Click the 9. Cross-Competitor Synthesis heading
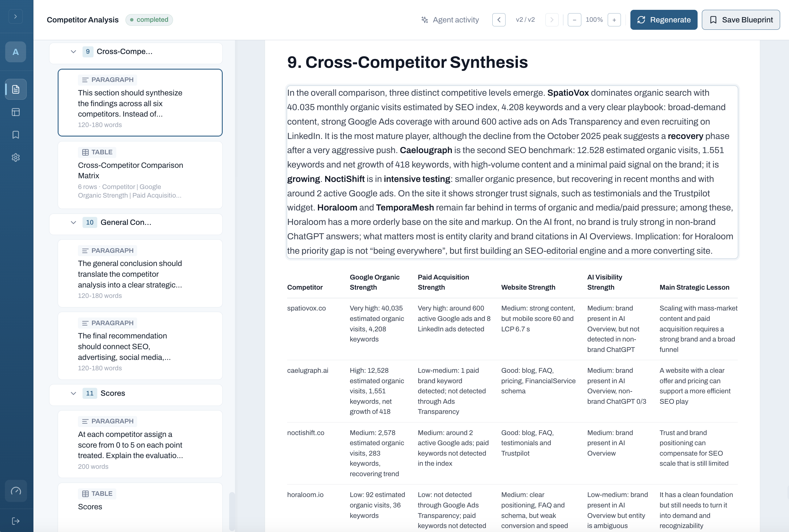The image size is (789, 532). (x=407, y=62)
